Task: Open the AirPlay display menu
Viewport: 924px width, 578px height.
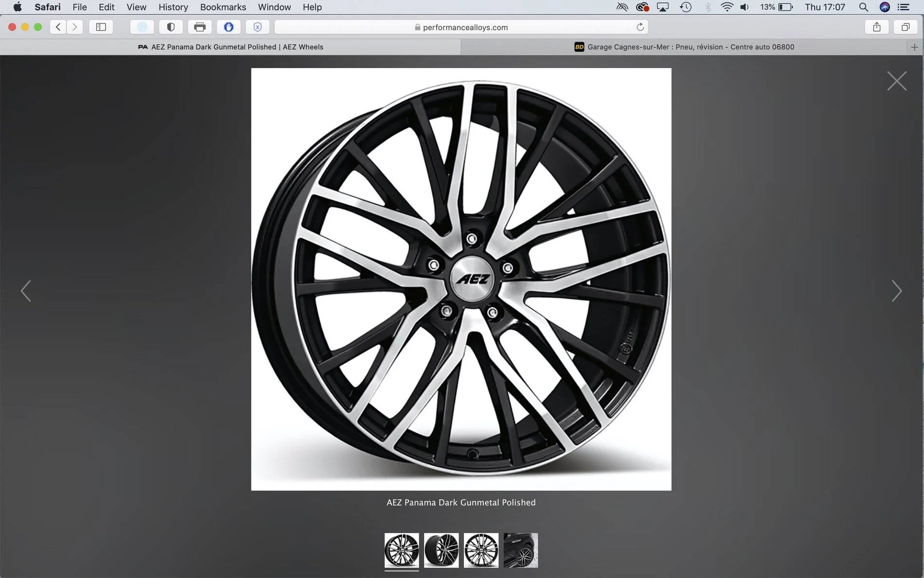Action: coord(663,7)
